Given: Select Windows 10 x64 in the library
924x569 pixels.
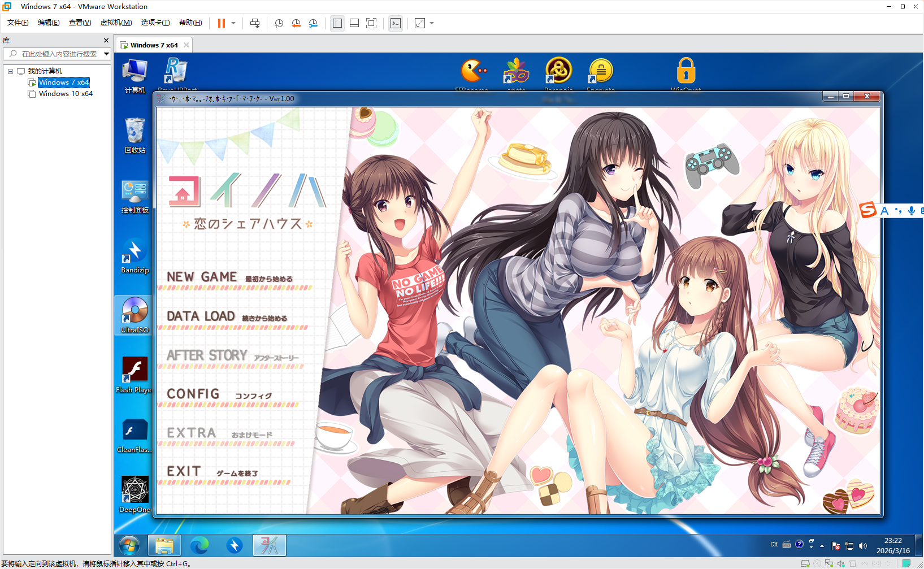Looking at the screenshot, I should click(x=66, y=94).
